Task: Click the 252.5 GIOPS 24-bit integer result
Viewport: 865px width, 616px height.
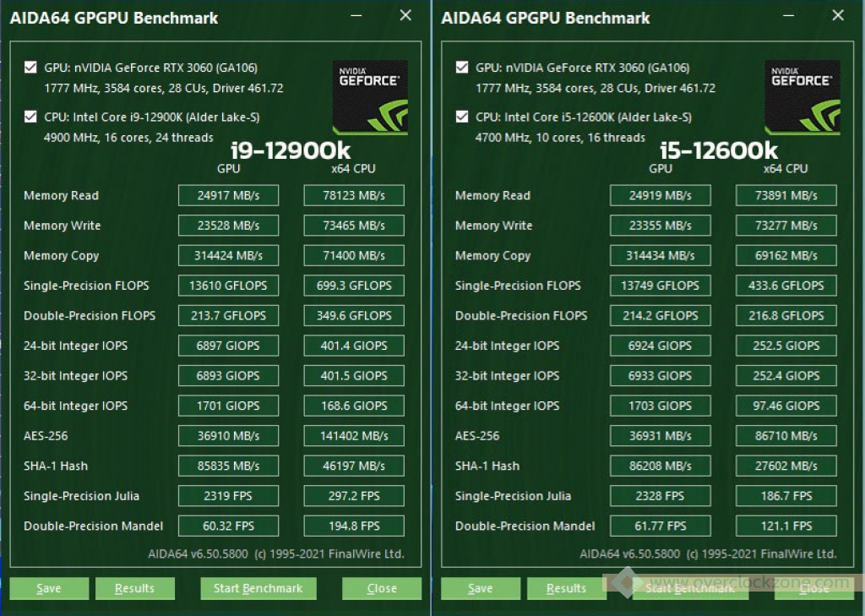Action: 786,346
